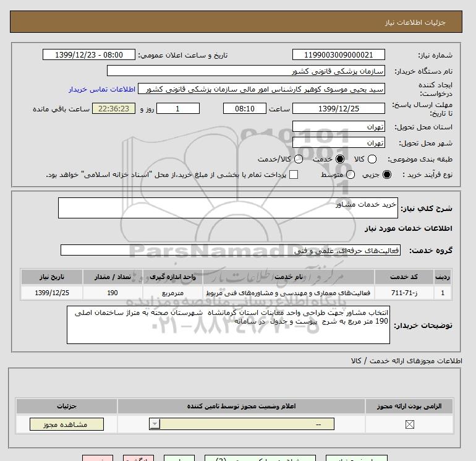Click the نام خدمت column header

(x=289, y=277)
